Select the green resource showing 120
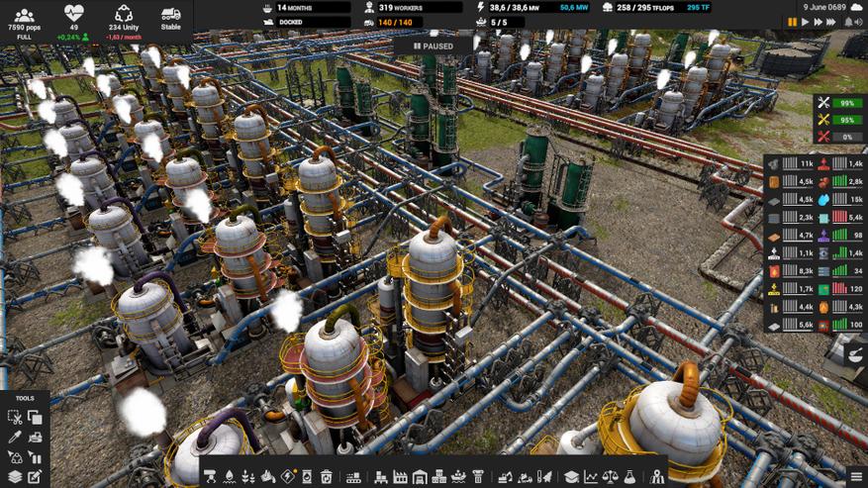Image resolution: width=868 pixels, height=488 pixels. coord(841,289)
